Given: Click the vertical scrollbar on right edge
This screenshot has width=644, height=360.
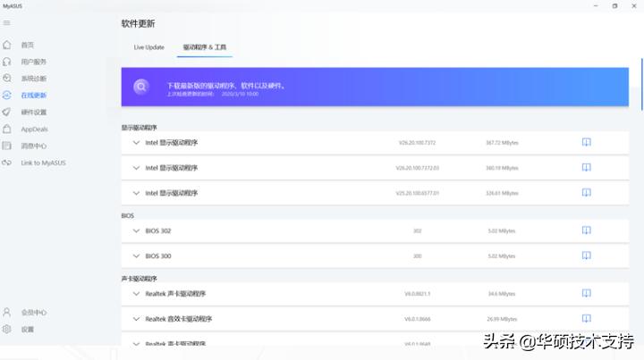Looking at the screenshot, I should [641, 85].
